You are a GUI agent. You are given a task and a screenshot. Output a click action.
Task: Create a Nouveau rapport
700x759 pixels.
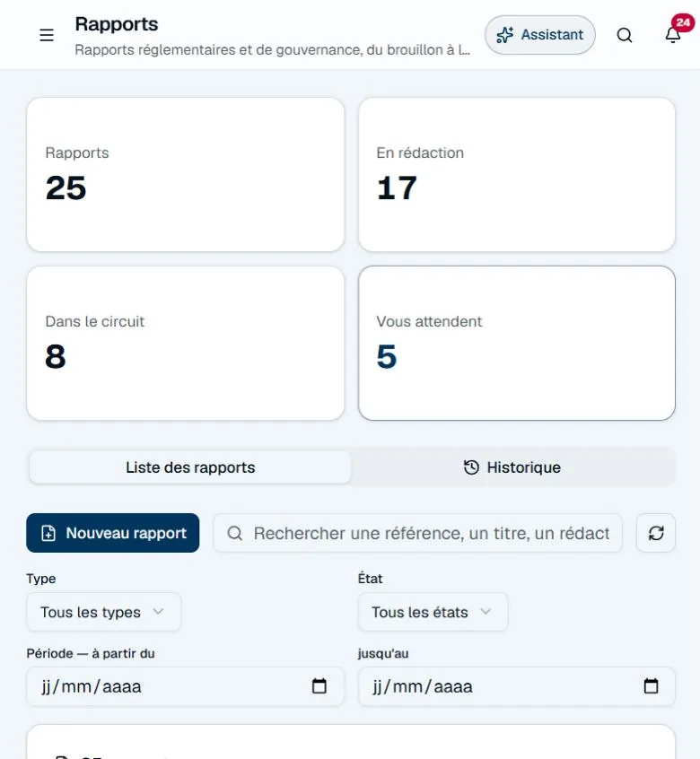click(x=113, y=533)
